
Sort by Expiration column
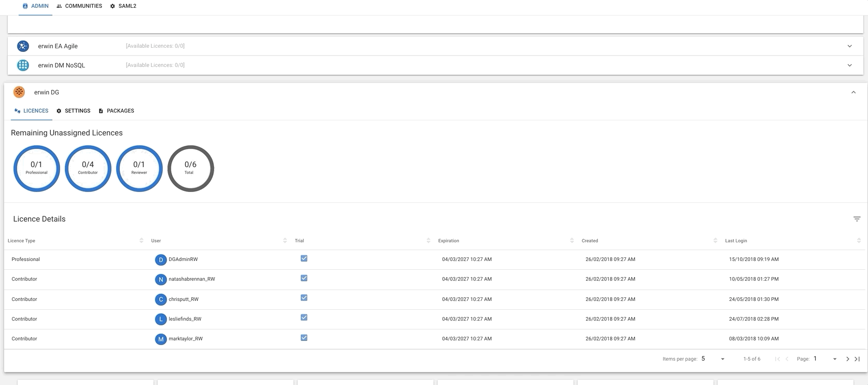tap(572, 240)
